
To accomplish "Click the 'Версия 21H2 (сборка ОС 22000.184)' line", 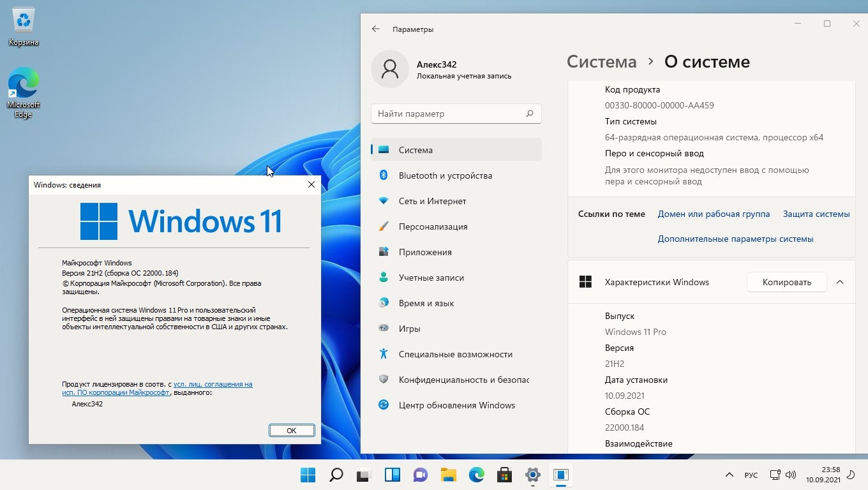I will tap(120, 273).
